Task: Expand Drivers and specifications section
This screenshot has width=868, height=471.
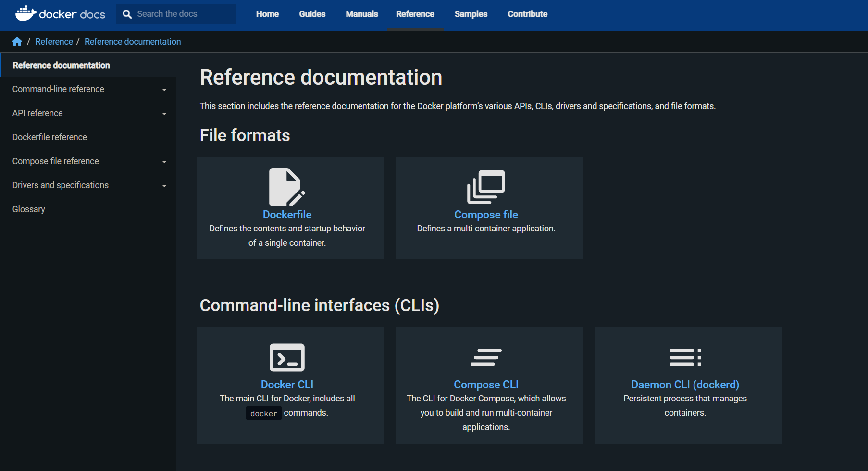Action: [x=164, y=186]
